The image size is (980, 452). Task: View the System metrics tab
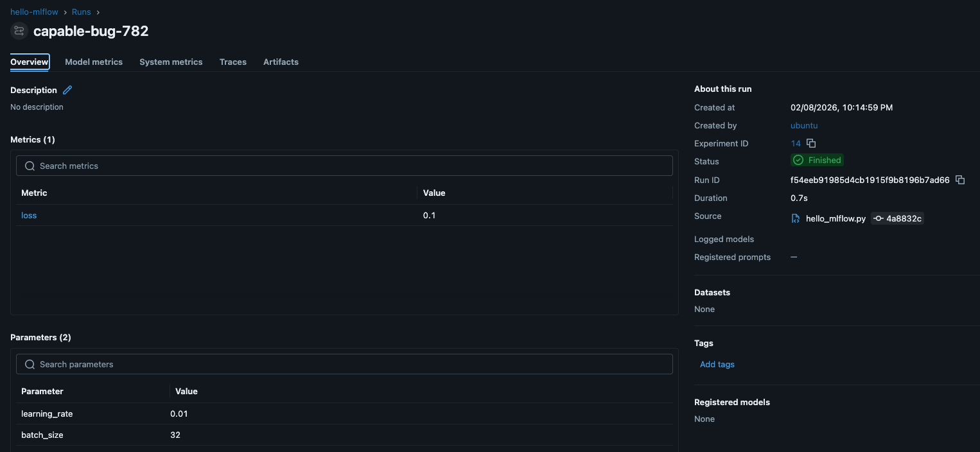point(170,62)
